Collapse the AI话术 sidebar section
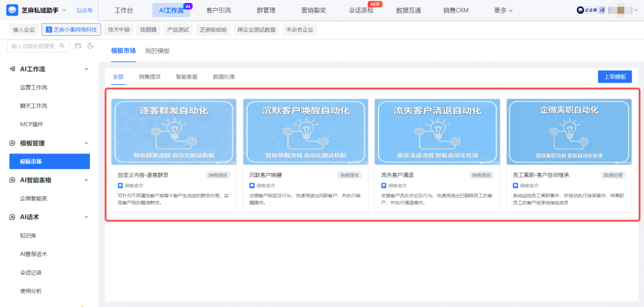Viewport: 644px width, 307px height. (x=86, y=216)
